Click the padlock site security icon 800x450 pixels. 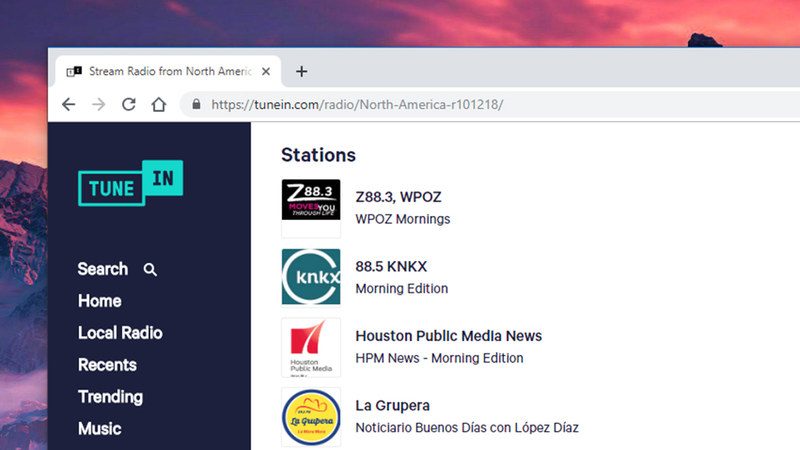click(x=196, y=104)
